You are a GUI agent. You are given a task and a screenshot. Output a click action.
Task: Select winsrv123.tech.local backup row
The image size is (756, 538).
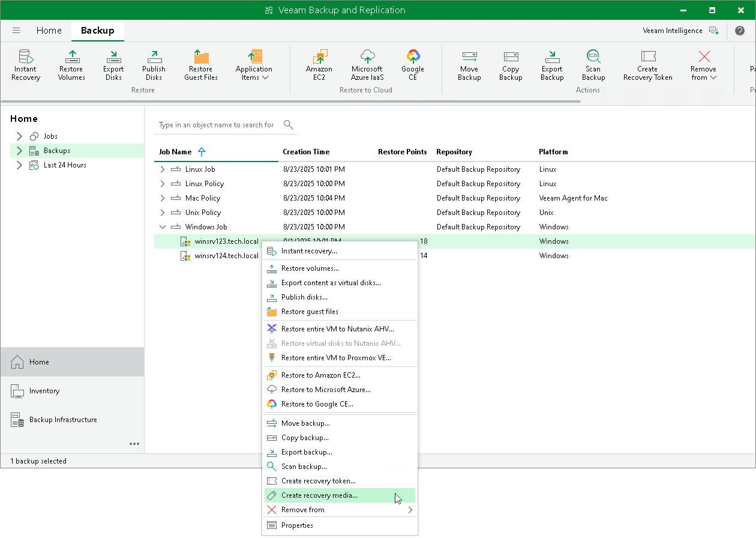click(x=454, y=241)
